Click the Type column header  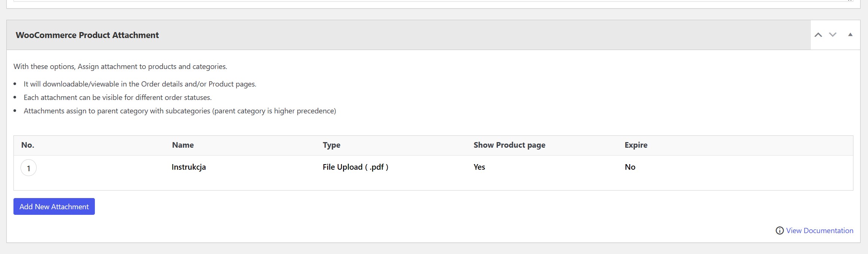[x=331, y=145]
